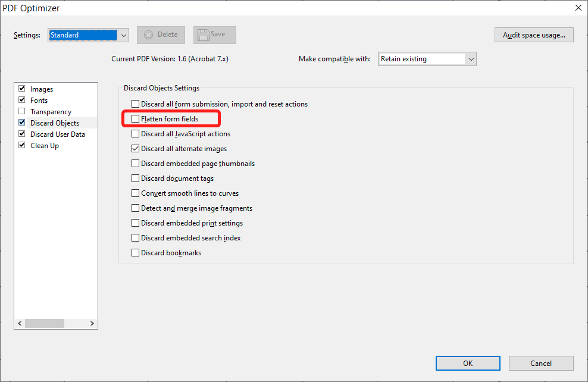588x382 pixels.
Task: Expand the Retain existing compatibility options
Action: [x=471, y=58]
